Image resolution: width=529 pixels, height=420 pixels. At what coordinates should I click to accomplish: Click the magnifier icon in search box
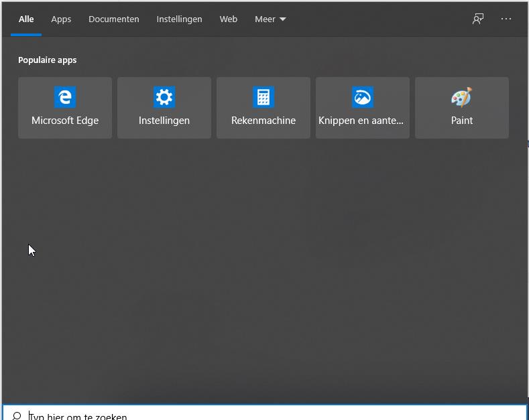17,416
